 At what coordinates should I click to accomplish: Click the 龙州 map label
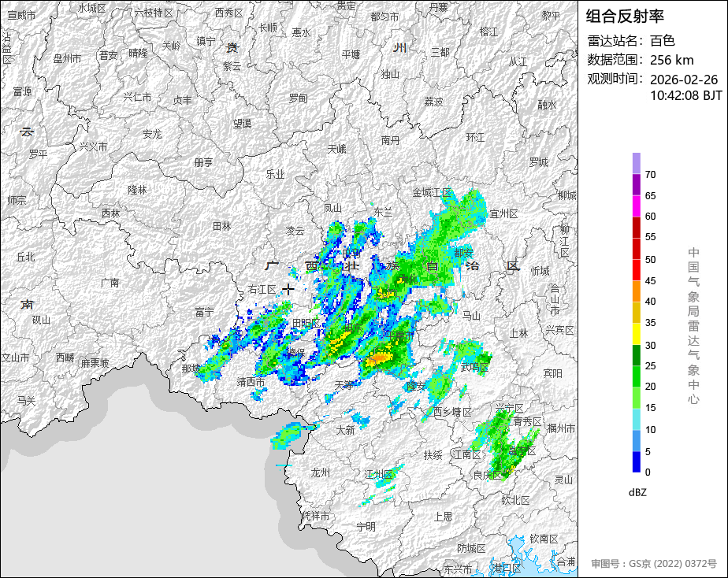click(x=321, y=472)
